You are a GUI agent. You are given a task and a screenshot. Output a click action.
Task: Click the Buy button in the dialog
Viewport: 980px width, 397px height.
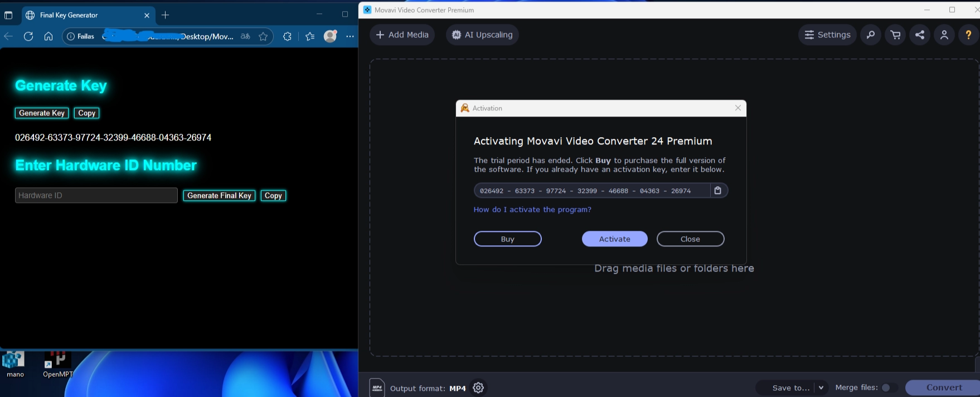click(x=507, y=239)
